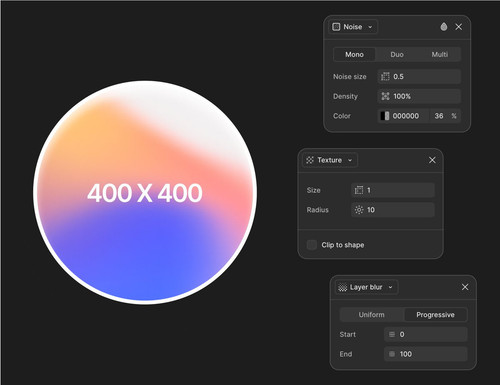Click the Radius label in Texture panel
Viewport: 500px width, 385px height.
(318, 210)
